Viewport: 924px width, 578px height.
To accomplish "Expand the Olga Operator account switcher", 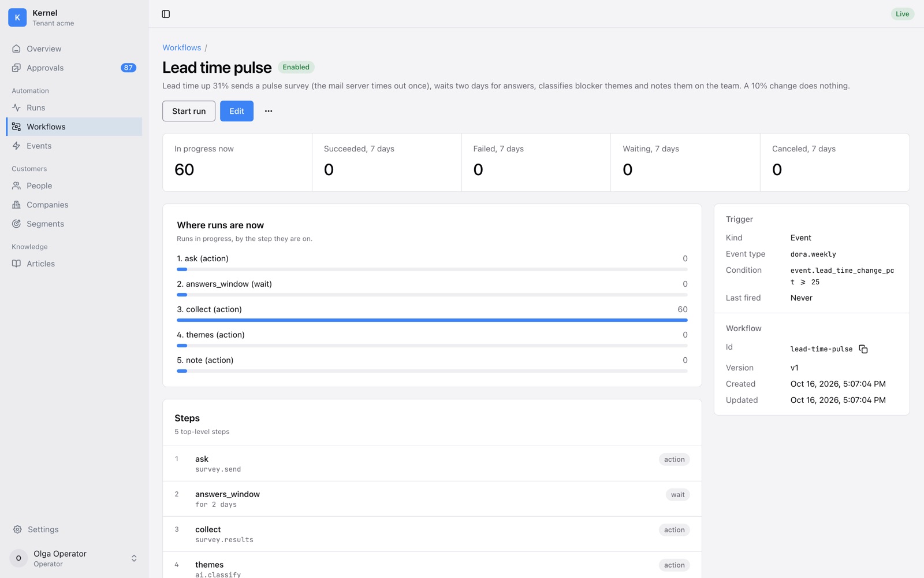I will tap(134, 558).
